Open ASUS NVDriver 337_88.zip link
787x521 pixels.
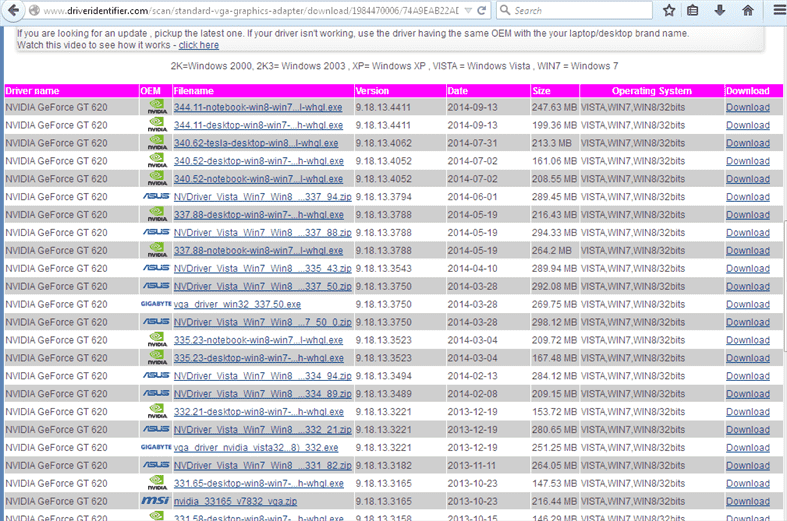point(263,233)
